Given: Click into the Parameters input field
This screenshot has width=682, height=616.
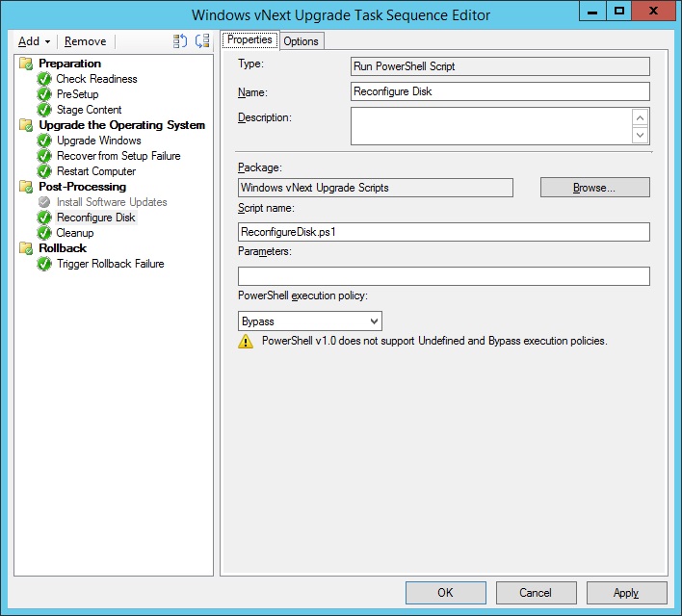Looking at the screenshot, I should (x=444, y=276).
